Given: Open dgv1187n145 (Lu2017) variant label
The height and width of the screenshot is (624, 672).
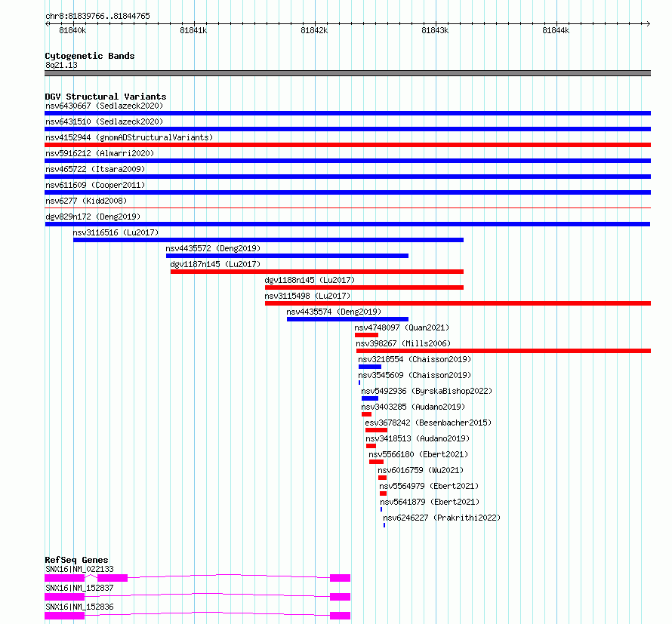Looking at the screenshot, I should [215, 264].
